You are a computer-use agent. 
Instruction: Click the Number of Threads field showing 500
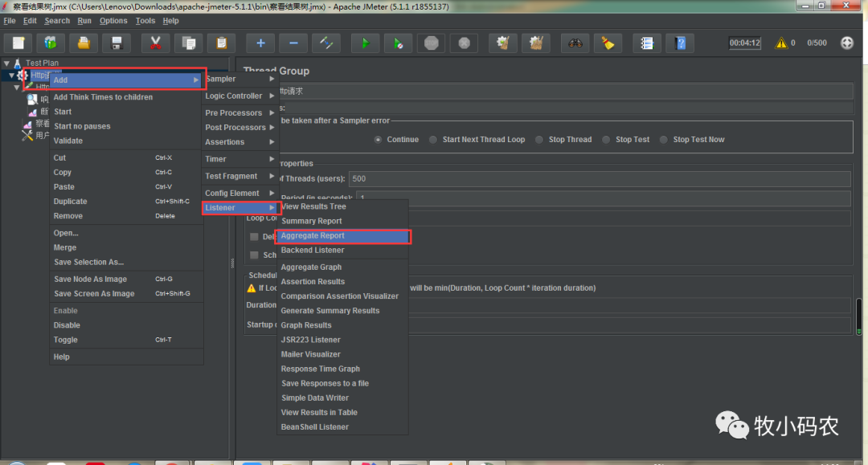click(x=600, y=178)
